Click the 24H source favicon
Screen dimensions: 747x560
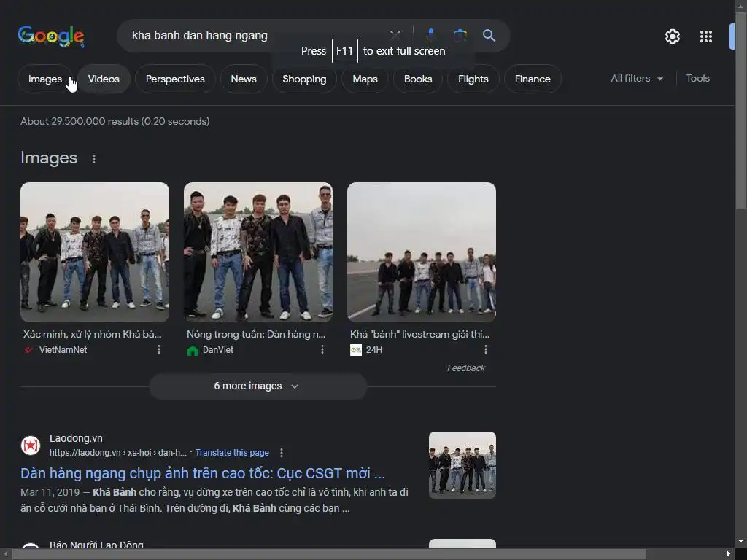pos(356,350)
